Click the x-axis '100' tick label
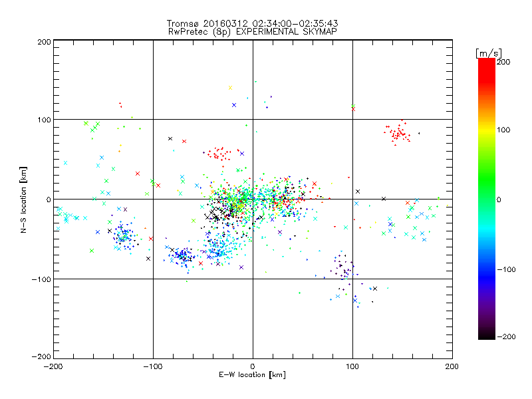This screenshot has height=399, width=532. (x=352, y=366)
